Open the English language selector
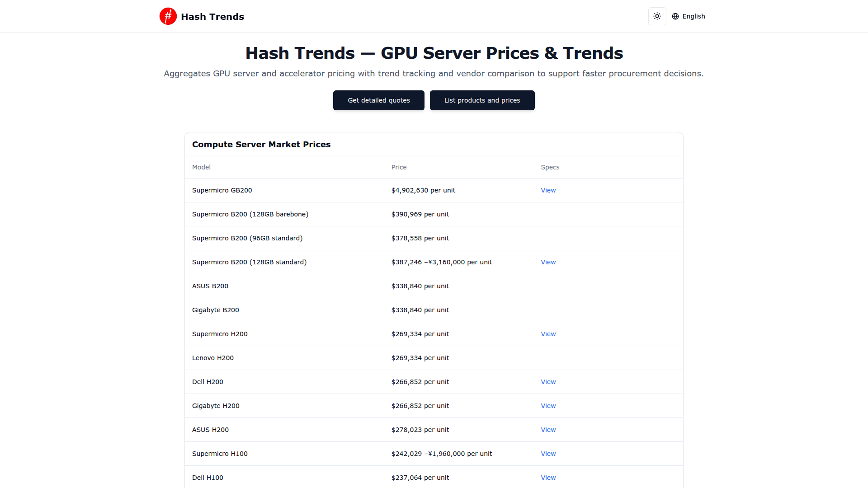 click(x=689, y=16)
